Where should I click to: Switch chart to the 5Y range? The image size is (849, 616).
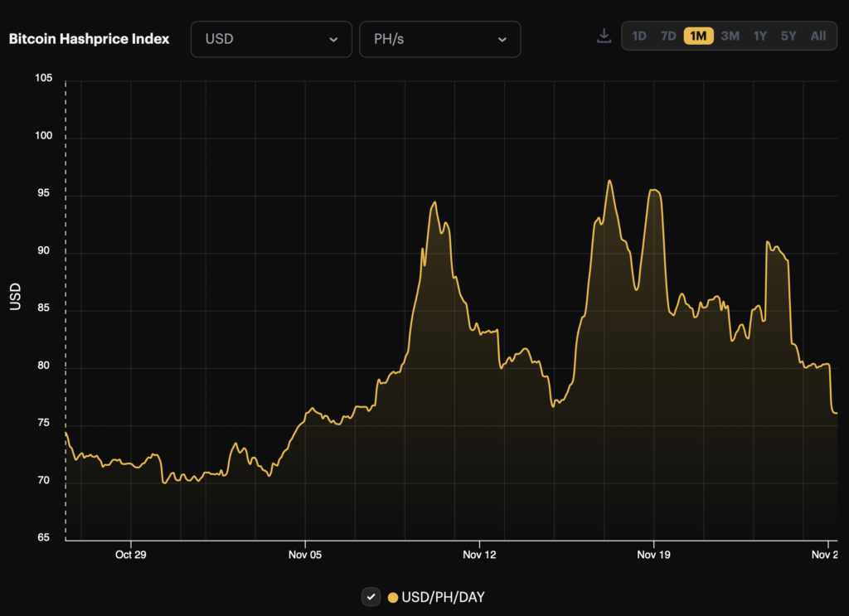[x=788, y=36]
